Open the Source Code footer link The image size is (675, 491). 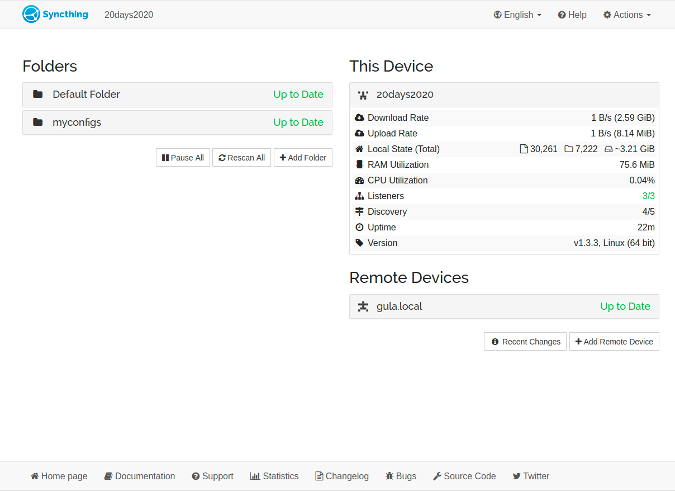point(464,476)
